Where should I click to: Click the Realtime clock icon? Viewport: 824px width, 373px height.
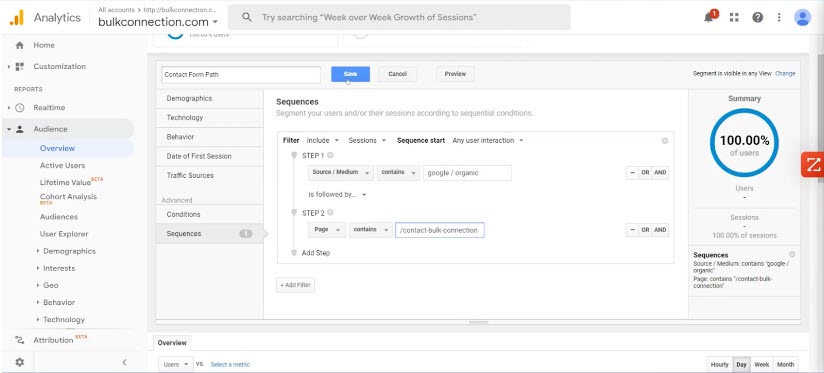pyautogui.click(x=19, y=108)
